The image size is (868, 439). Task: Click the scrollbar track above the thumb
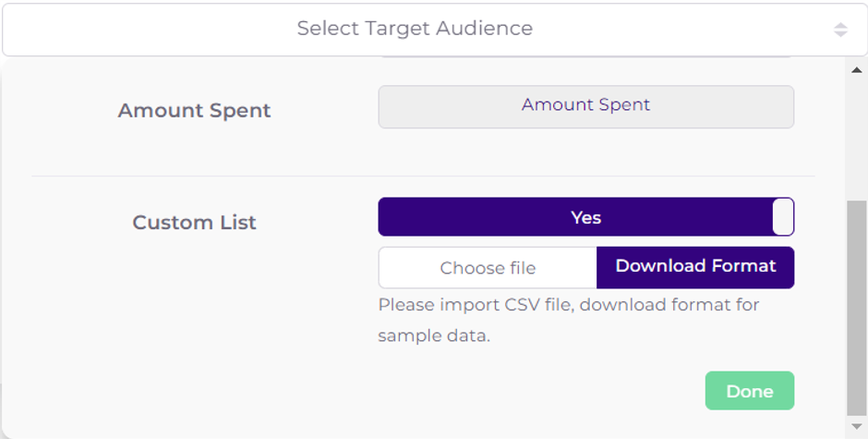click(x=857, y=139)
